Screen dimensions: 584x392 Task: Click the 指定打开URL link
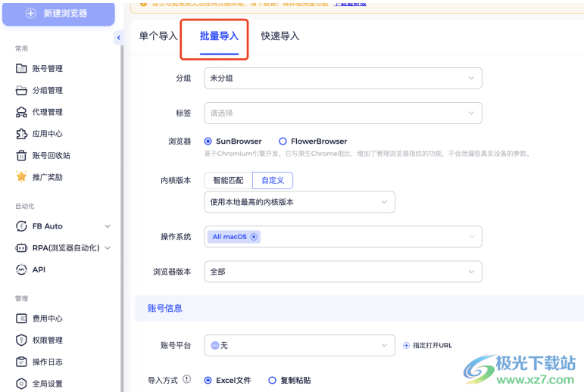coord(432,346)
